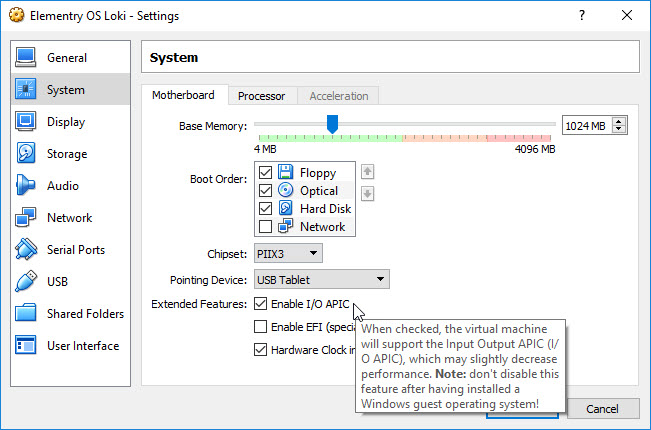The width and height of the screenshot is (651, 430).
Task: Select Serial Ports label in settings list
Action: 76,249
